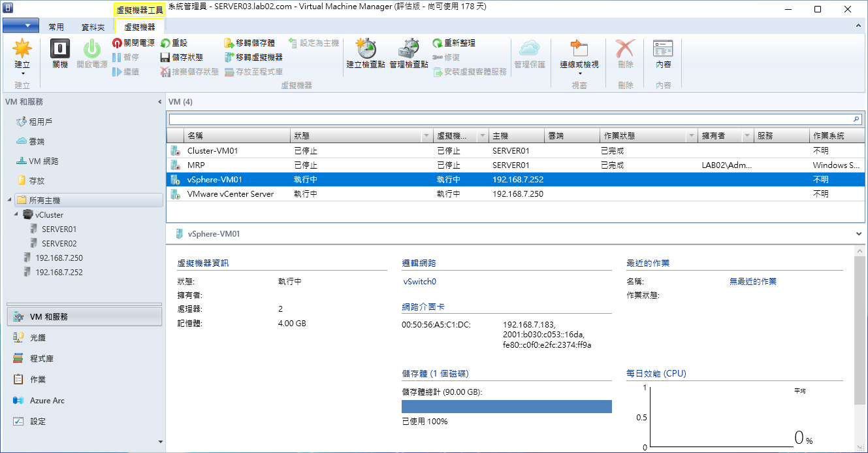Click the vSwitch0 logical network link
This screenshot has width=868, height=453.
coord(420,282)
